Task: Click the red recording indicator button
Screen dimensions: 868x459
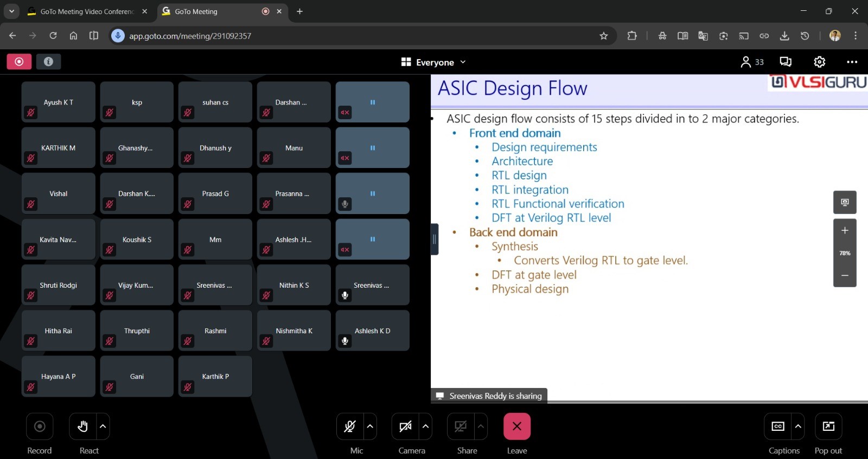Action: pos(19,62)
